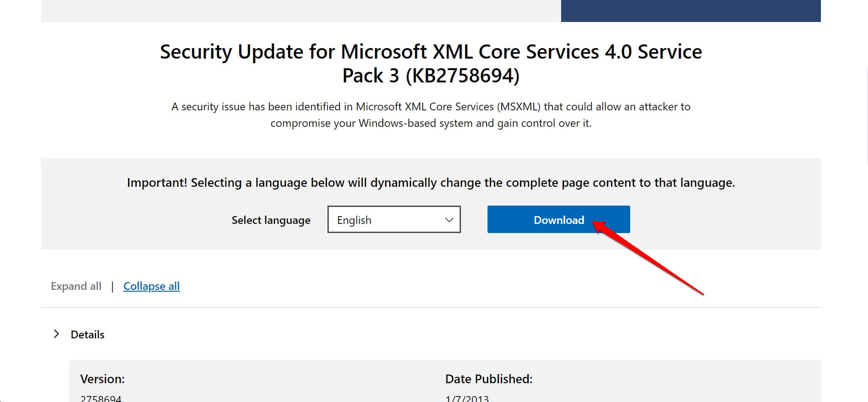Click the blue Download button
The width and height of the screenshot is (868, 402).
tap(558, 219)
